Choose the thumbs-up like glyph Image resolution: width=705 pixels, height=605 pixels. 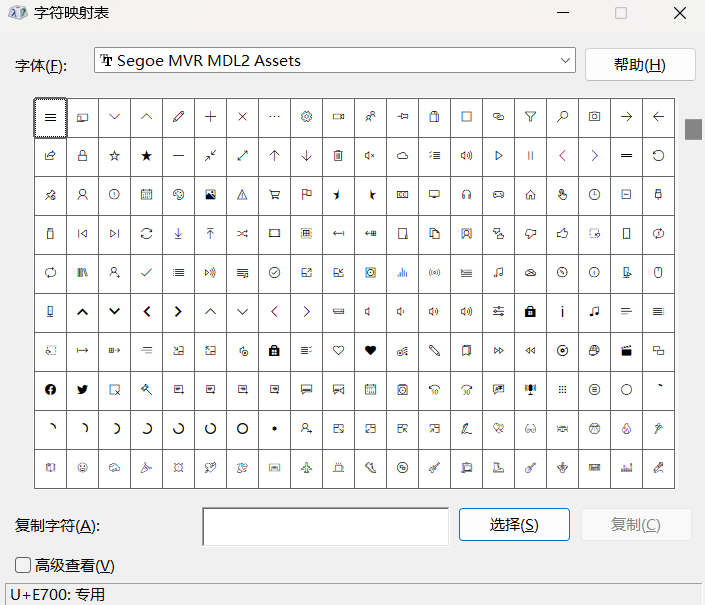click(x=562, y=234)
